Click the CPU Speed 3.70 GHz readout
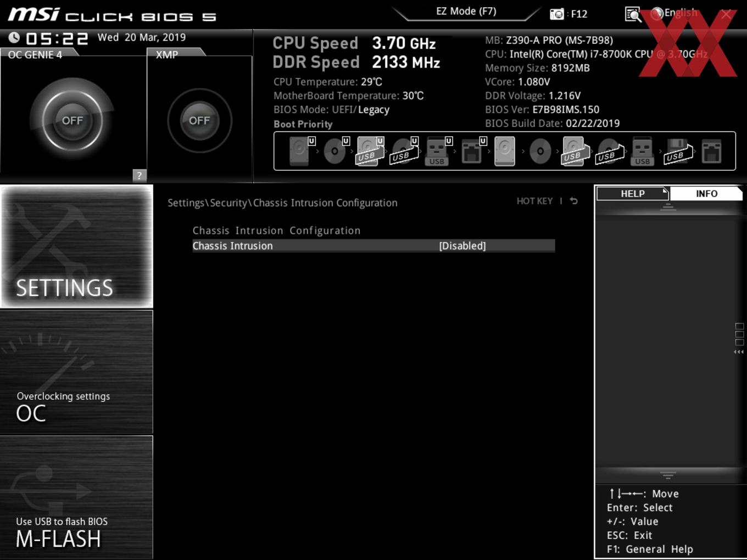 (x=354, y=43)
